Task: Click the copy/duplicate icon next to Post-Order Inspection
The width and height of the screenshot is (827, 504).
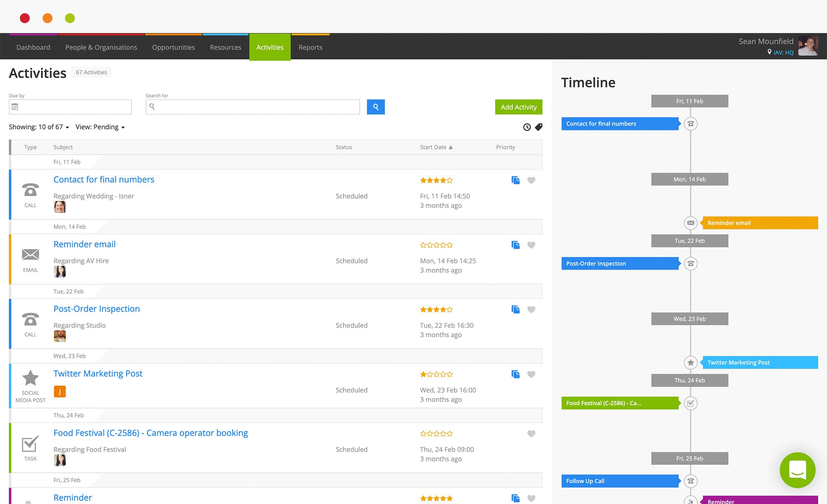Action: click(x=515, y=309)
